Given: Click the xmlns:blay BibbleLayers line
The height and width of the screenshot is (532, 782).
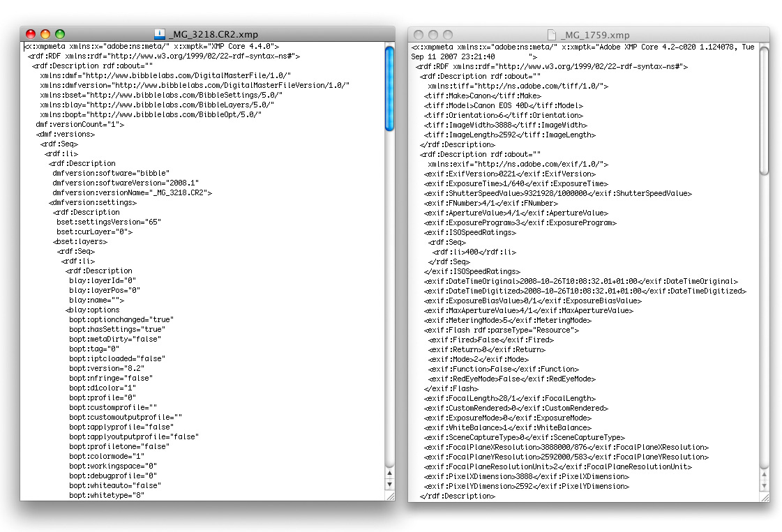Looking at the screenshot, I should click(157, 105).
